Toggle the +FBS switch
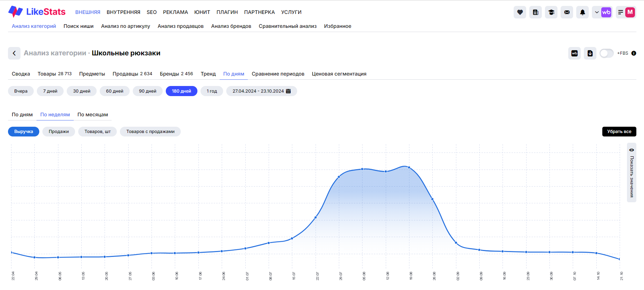 coord(607,53)
